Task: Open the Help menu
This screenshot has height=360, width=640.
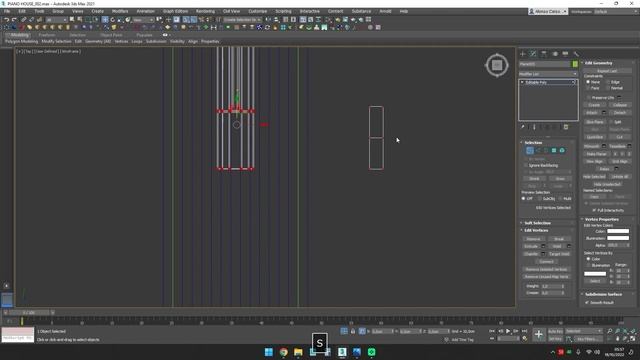Action: tap(404, 11)
